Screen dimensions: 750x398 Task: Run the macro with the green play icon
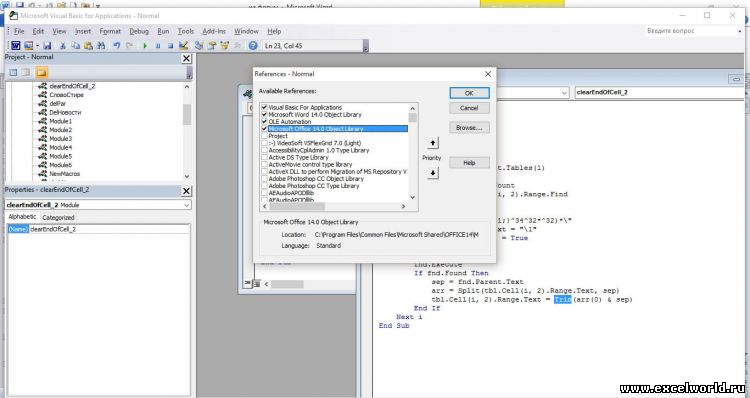coord(145,46)
